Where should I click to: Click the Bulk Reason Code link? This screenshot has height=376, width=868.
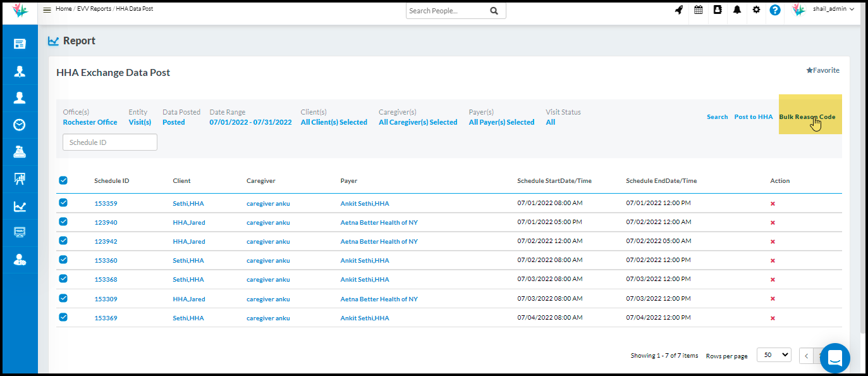coord(807,117)
